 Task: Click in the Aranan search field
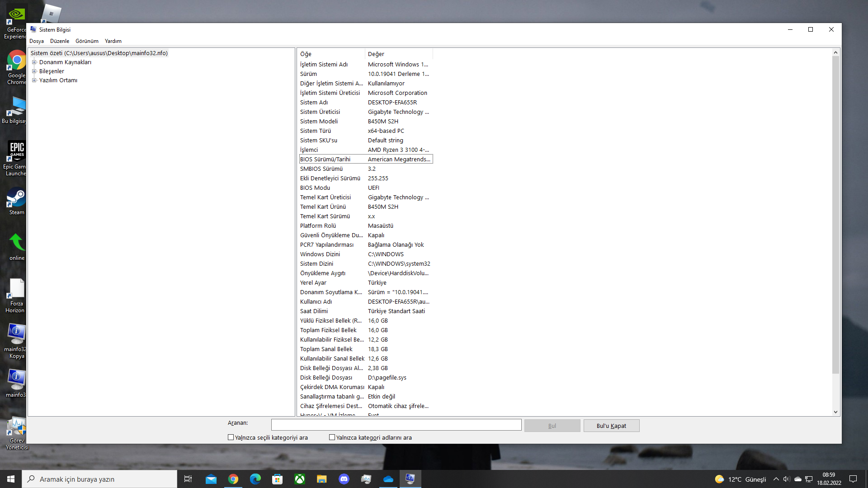(x=396, y=425)
